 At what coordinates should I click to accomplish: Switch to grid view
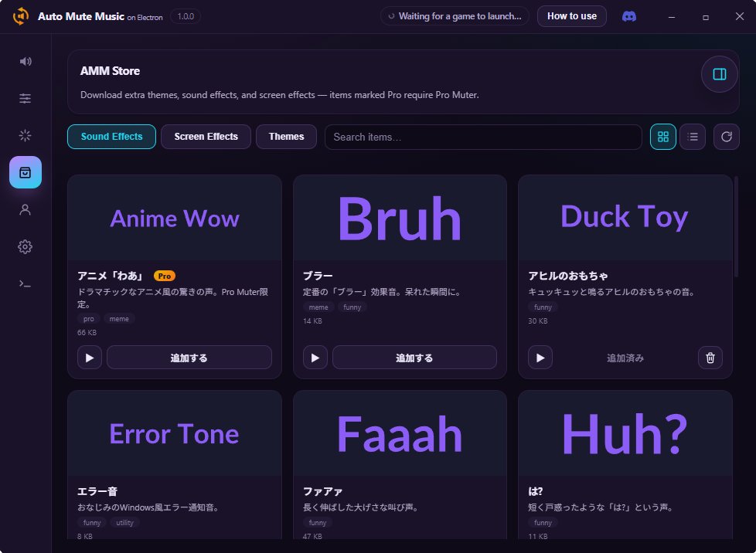coord(663,137)
